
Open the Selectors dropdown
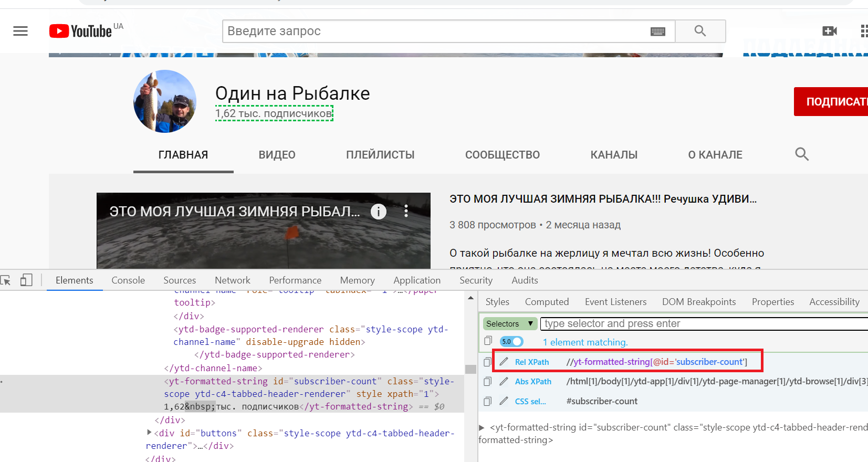(x=509, y=323)
